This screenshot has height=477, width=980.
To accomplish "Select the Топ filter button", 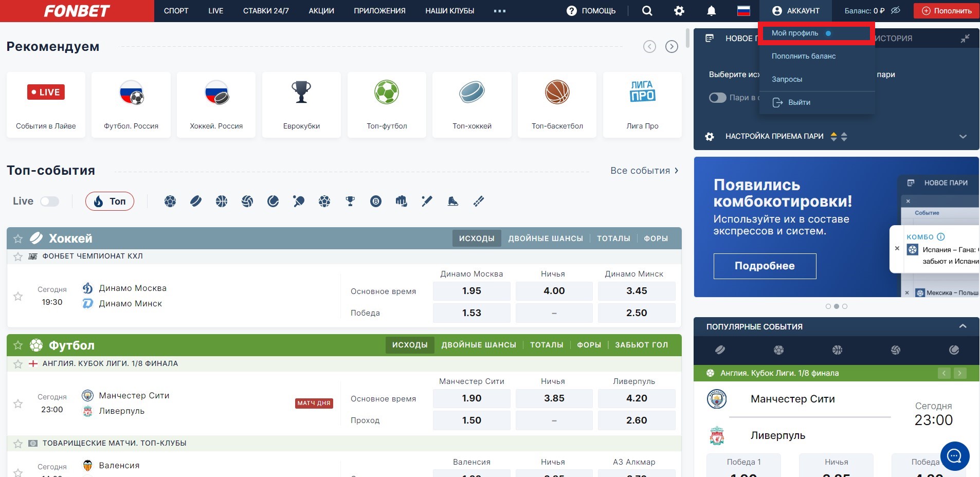I will pos(110,201).
